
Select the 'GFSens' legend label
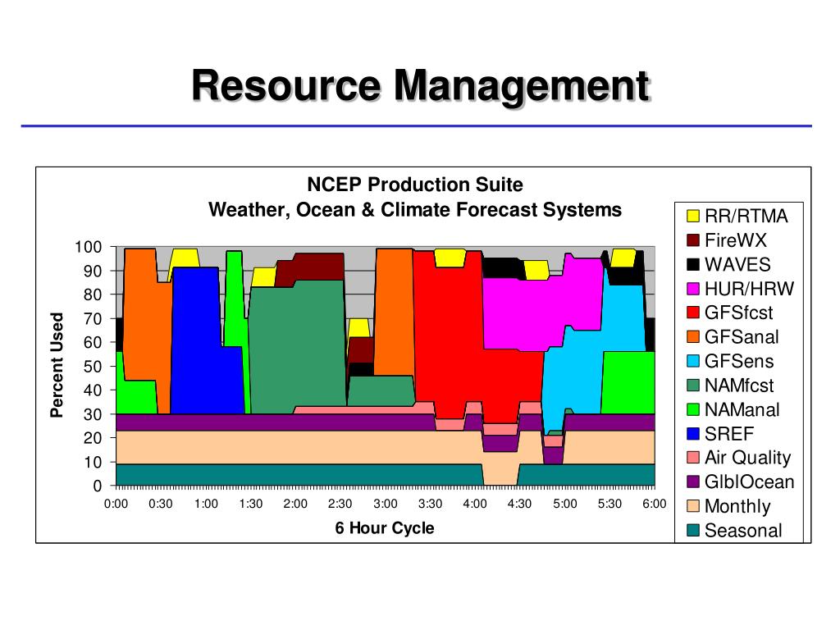[x=739, y=361]
